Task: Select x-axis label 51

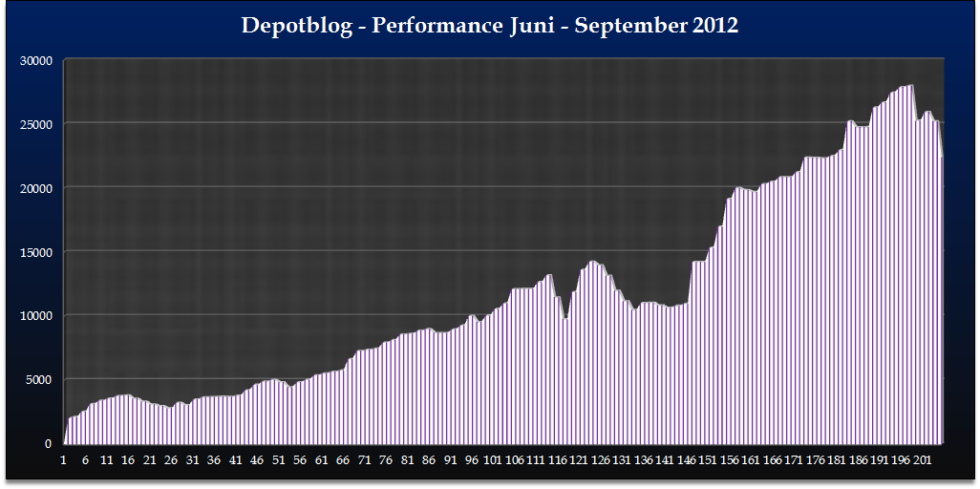Action: click(x=279, y=459)
